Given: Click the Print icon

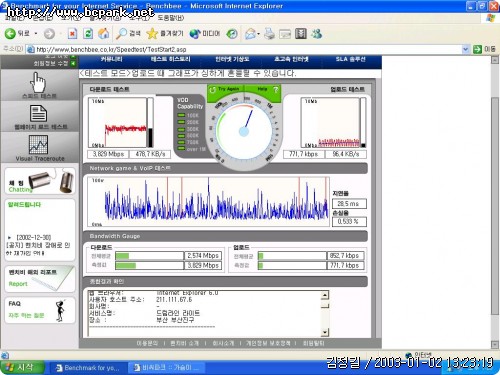Looking at the screenshot, I should coord(269,34).
